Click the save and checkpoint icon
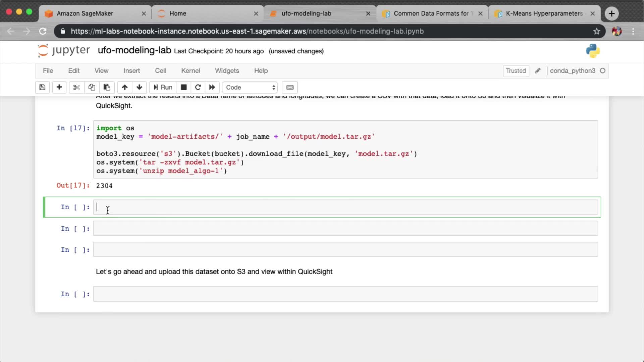 [x=42, y=87]
